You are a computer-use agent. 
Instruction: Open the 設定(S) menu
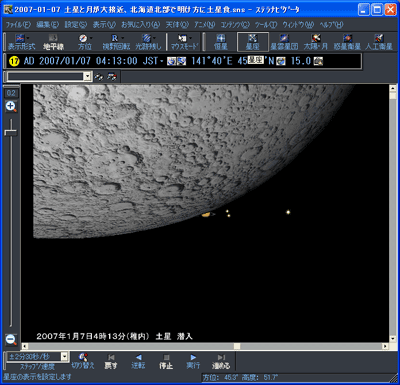[x=76, y=25]
